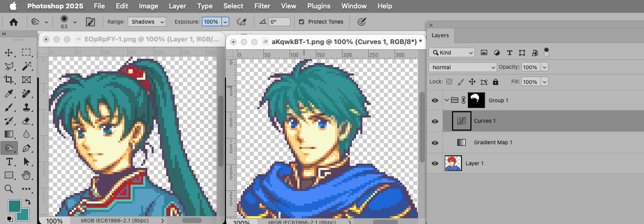
Task: Open the Select menu
Action: (x=233, y=6)
